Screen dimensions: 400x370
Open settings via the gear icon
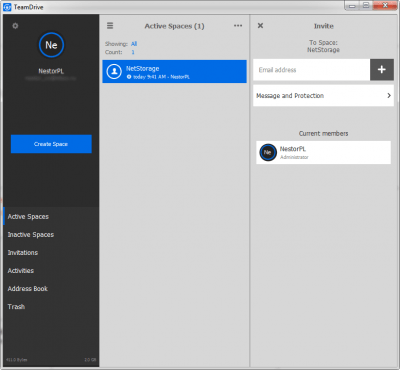tap(15, 26)
